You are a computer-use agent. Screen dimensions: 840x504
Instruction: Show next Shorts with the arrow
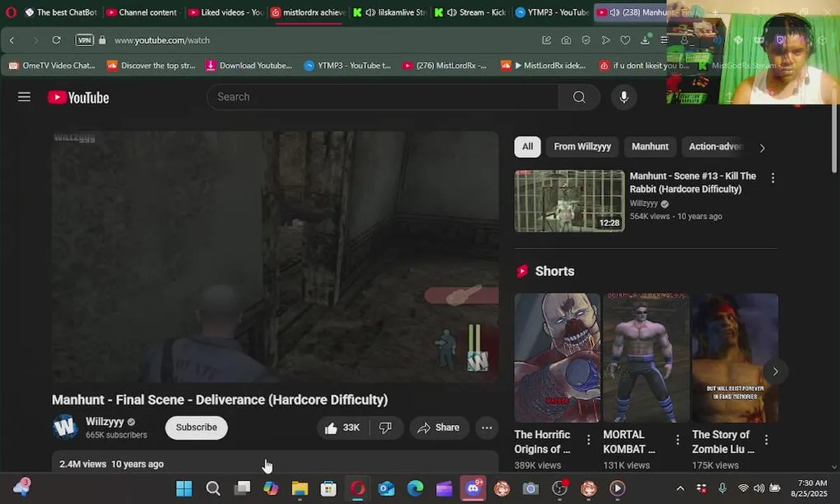tap(775, 371)
